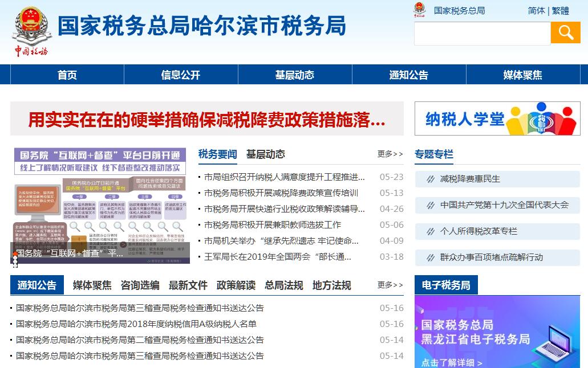
Task: Focus the site search input box
Action: (482, 34)
